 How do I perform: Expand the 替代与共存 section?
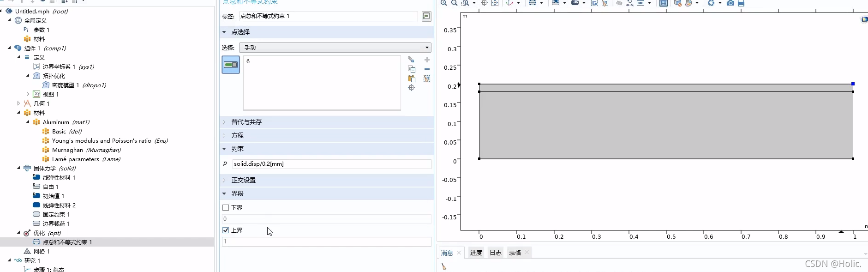pos(224,122)
